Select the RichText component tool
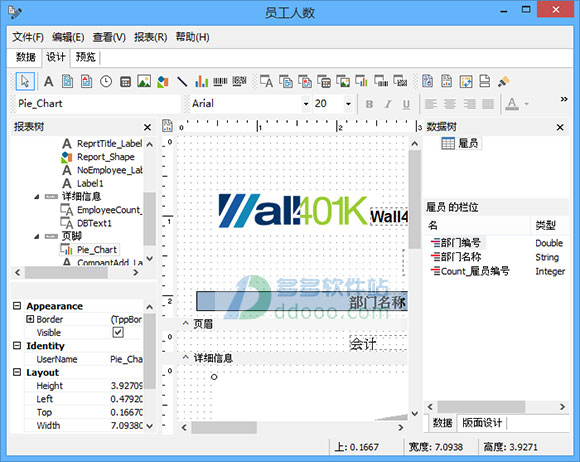This screenshot has width=580, height=462. coord(87,81)
